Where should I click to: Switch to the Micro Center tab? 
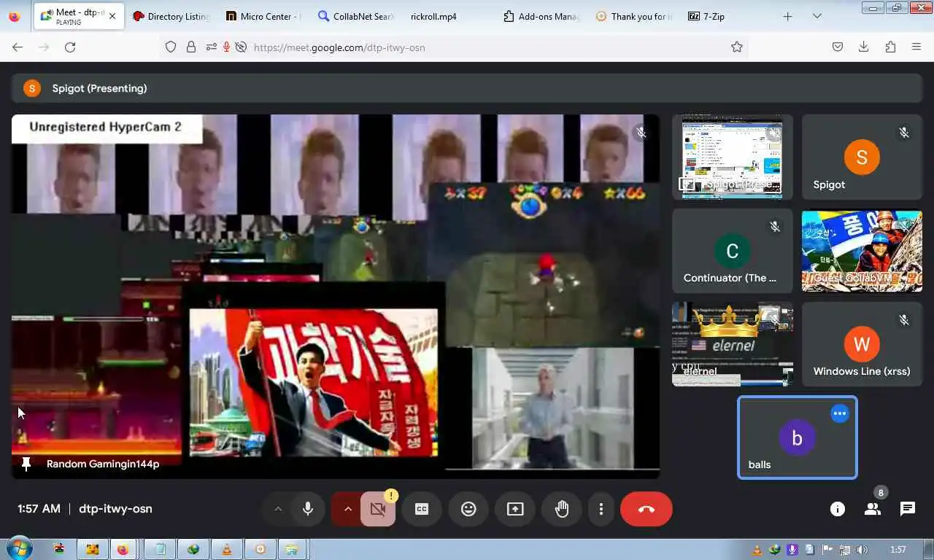point(263,16)
